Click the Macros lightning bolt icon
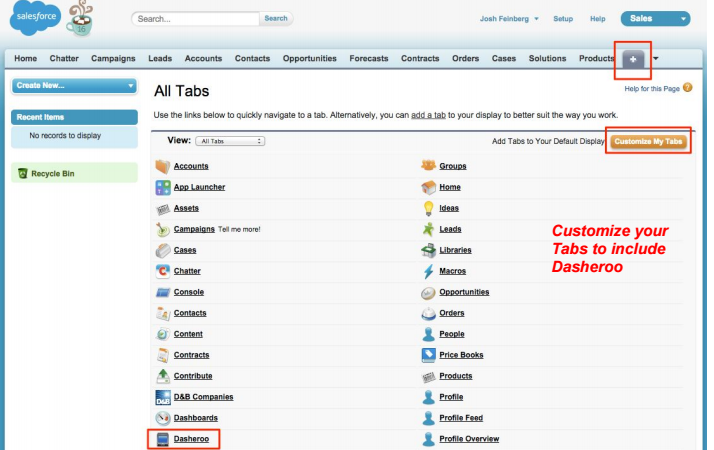The height and width of the screenshot is (450, 714). [x=428, y=271]
